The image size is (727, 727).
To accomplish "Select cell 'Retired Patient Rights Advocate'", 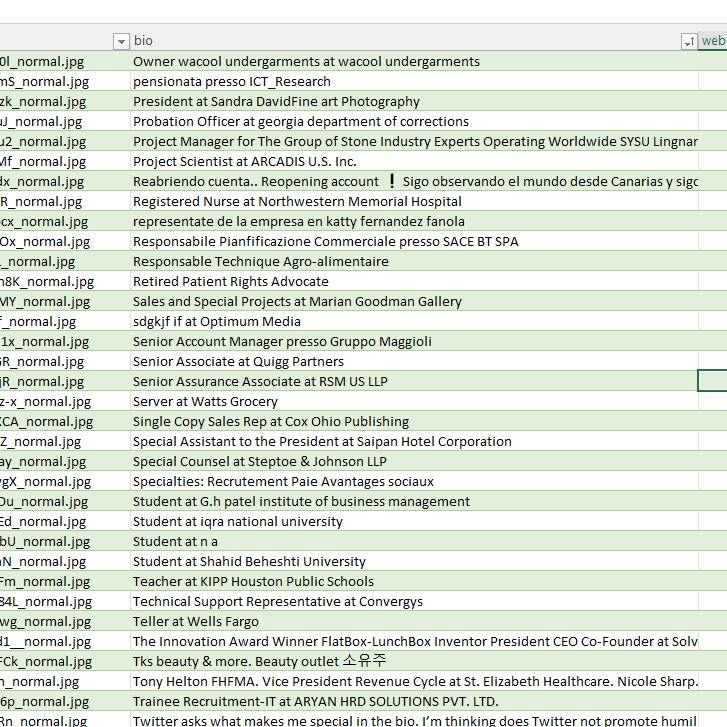I will pyautogui.click(x=414, y=281).
